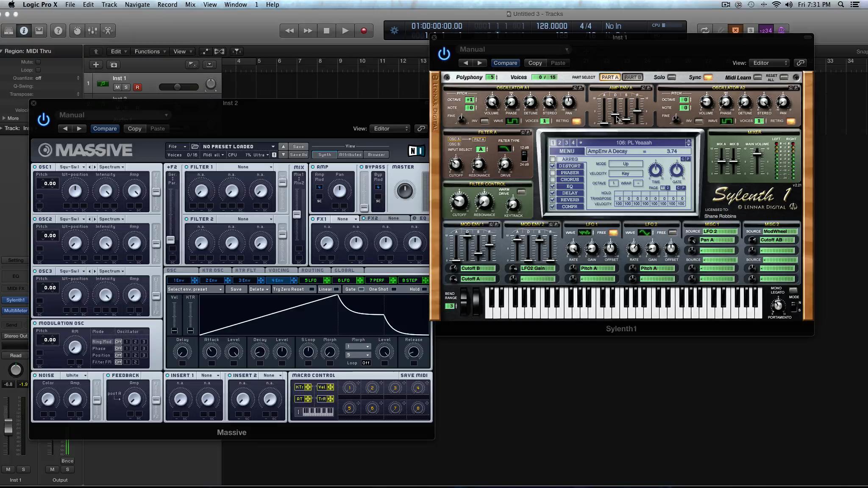Click the Loop enable icon in Massive envelope
This screenshot has height=488, width=868.
[x=365, y=362]
